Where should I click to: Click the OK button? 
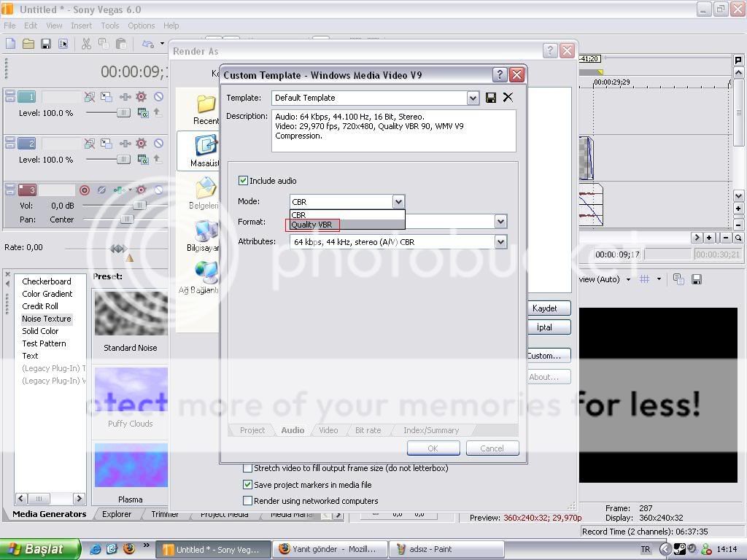(433, 448)
